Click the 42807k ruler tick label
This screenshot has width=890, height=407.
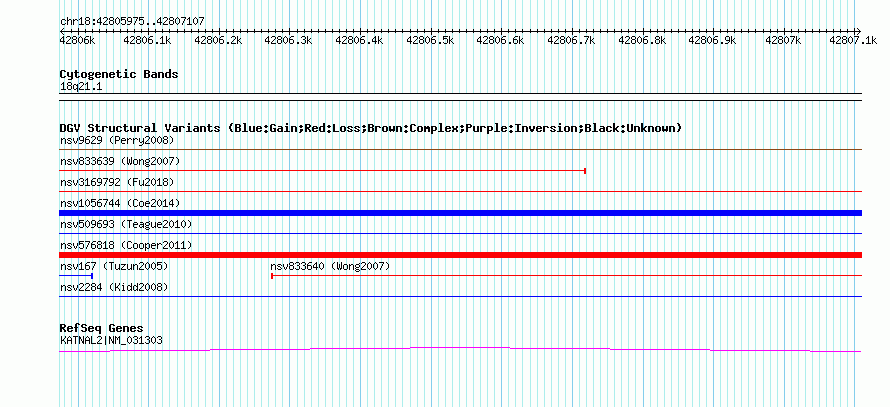pos(783,40)
